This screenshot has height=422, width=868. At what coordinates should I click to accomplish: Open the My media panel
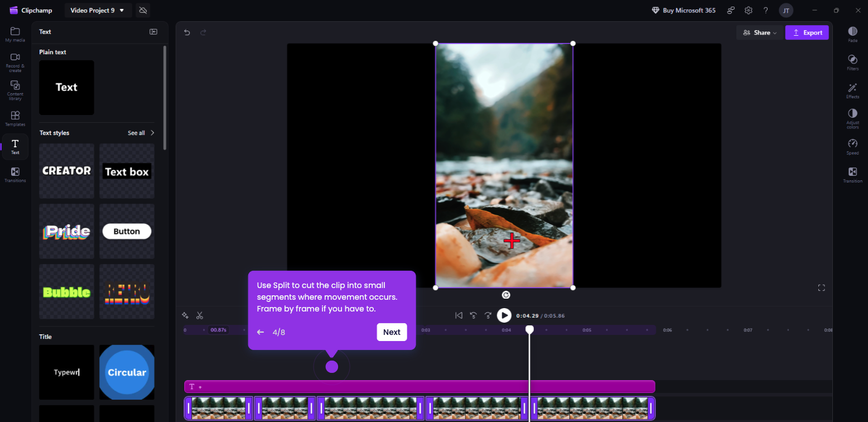[15, 34]
